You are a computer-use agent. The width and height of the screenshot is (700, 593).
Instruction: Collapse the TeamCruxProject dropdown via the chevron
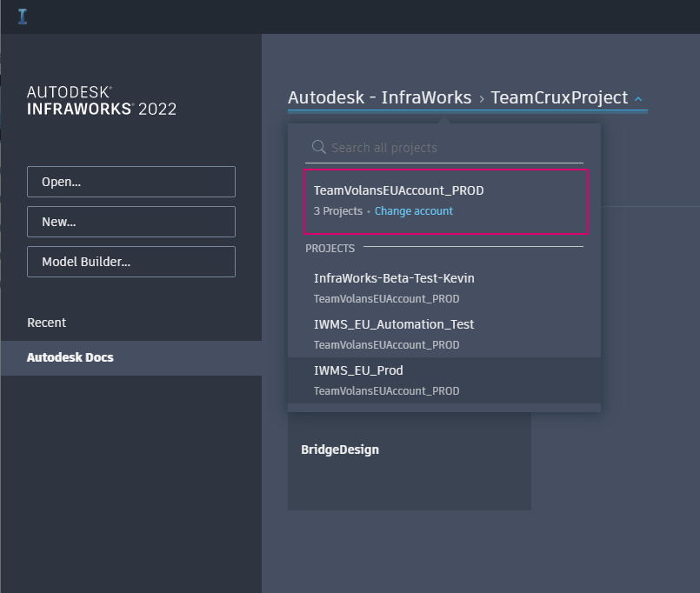[637, 98]
